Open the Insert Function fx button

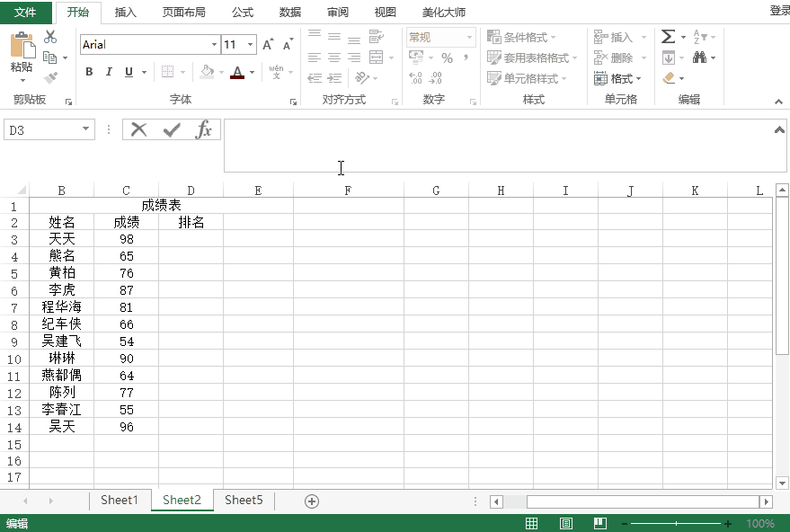point(203,130)
